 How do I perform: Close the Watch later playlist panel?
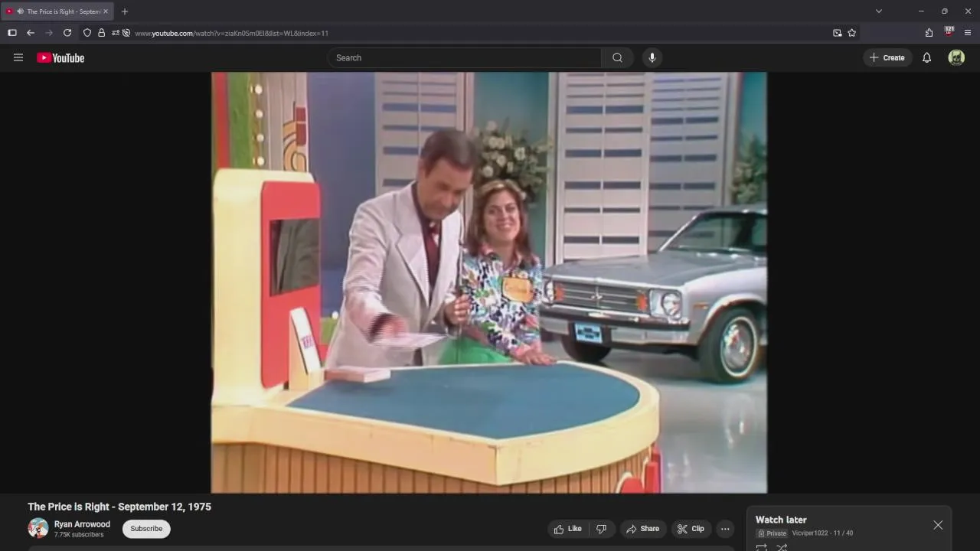[938, 525]
